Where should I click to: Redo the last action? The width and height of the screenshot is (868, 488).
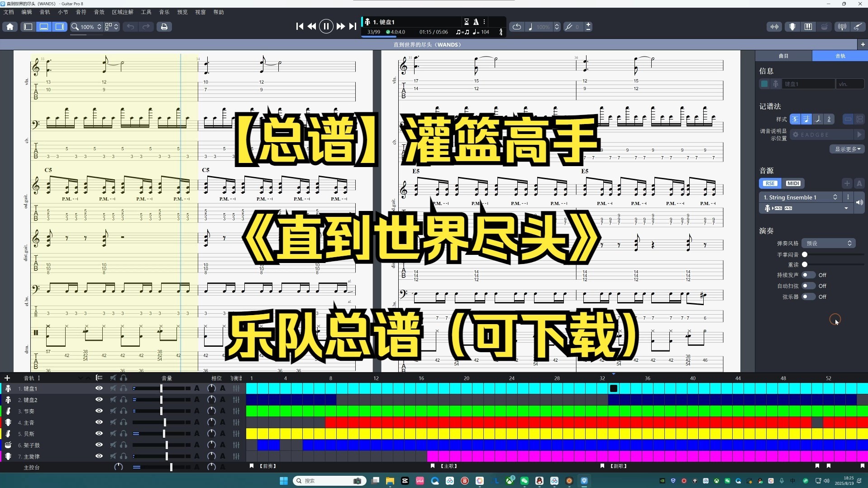(x=146, y=27)
